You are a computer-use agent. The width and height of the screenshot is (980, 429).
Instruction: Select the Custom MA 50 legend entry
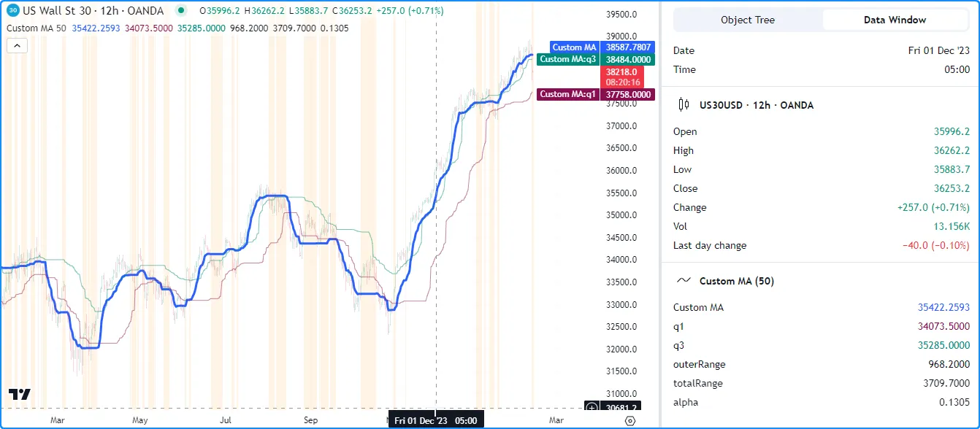[x=36, y=28]
